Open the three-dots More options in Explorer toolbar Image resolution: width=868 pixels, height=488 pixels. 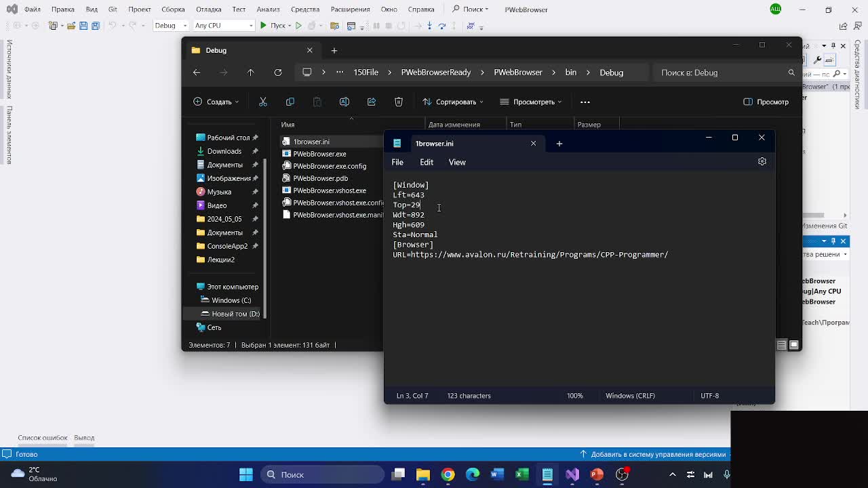(585, 102)
